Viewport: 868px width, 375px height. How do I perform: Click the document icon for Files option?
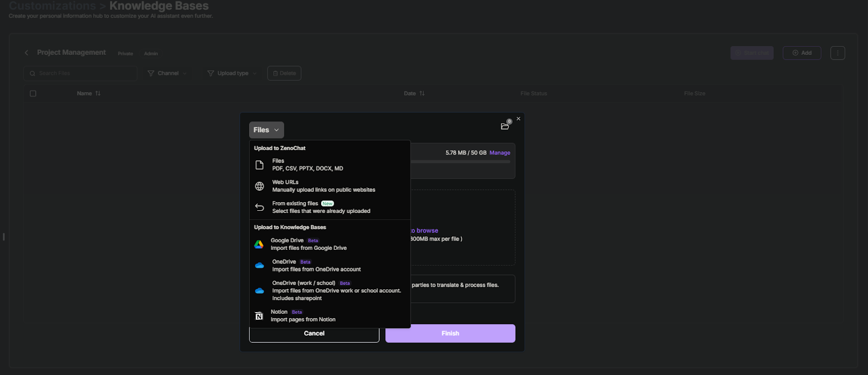tap(259, 165)
